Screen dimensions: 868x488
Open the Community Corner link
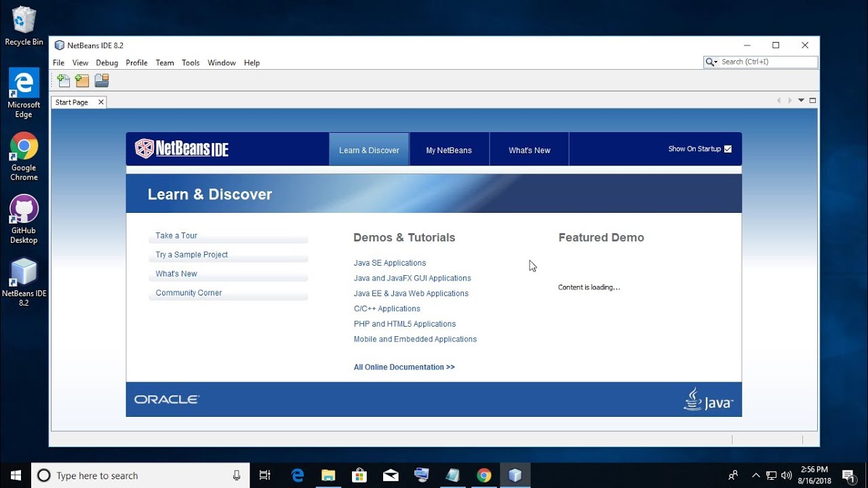[x=189, y=293]
